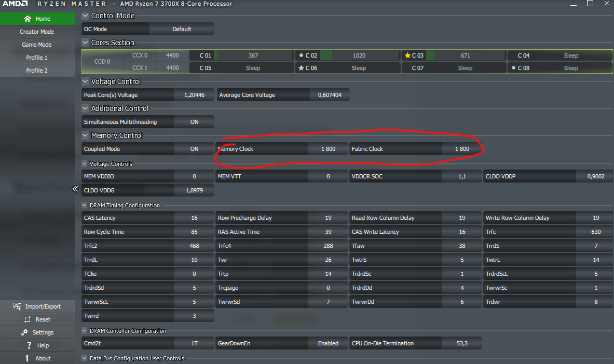Collapse Data Bus Configuration User Controls
The width and height of the screenshot is (614, 364).
click(x=84, y=358)
